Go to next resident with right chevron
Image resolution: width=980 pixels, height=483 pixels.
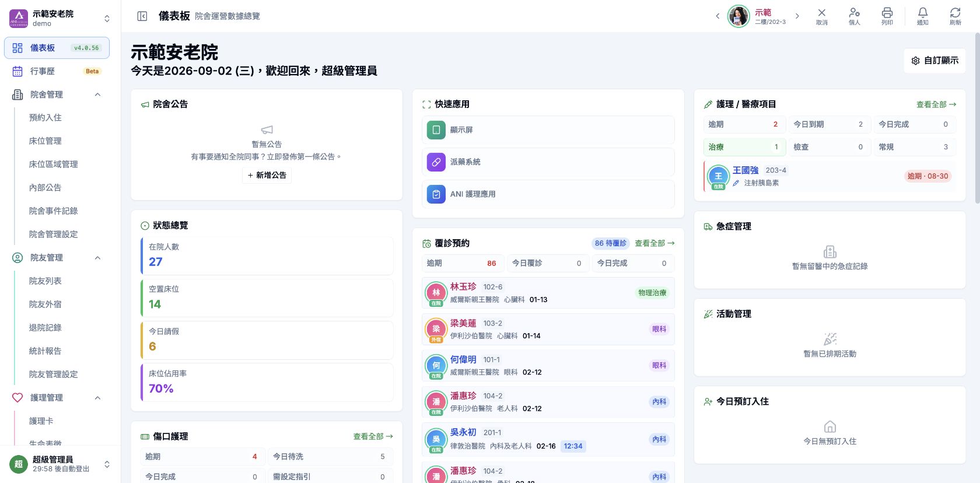click(797, 16)
